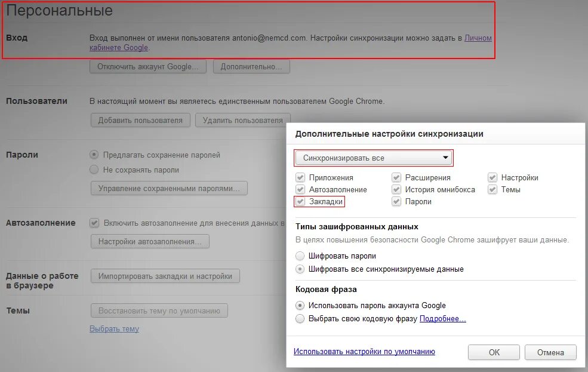Follow the Подробнее link about passphrases
The image size is (588, 372).
click(x=443, y=318)
